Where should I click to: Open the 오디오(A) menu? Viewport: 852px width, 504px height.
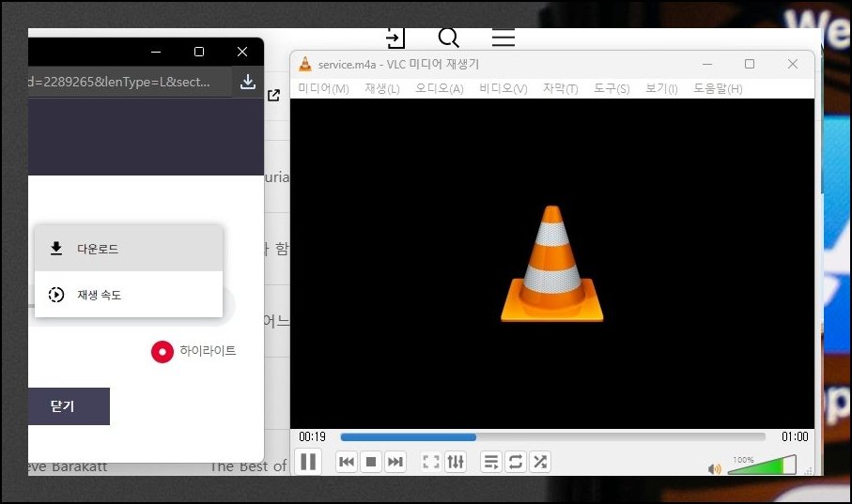pos(439,88)
